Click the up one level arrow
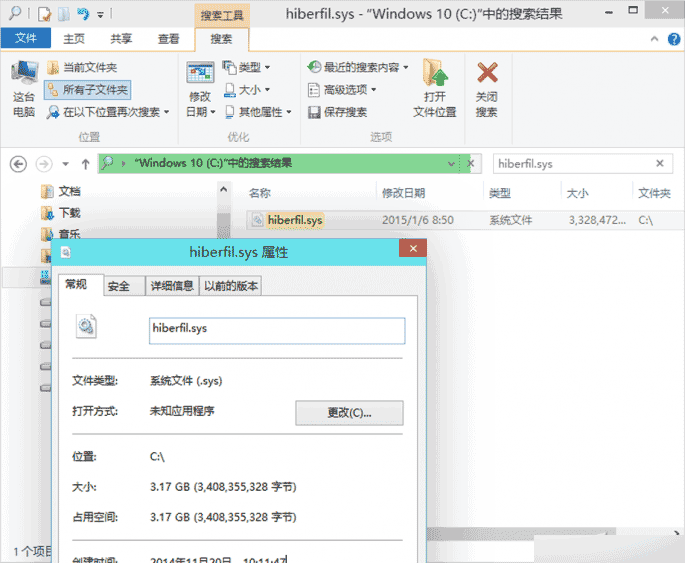This screenshot has height=563, width=685. [85, 164]
